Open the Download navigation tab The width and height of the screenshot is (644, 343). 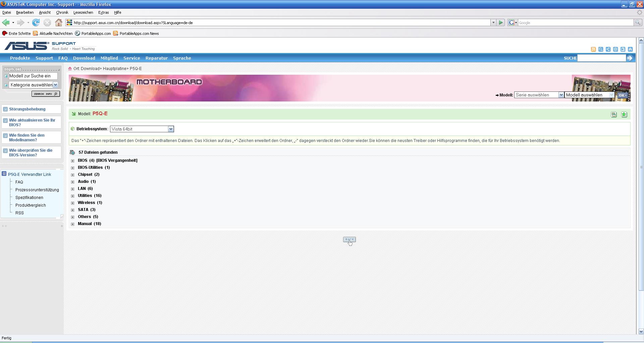click(x=84, y=58)
